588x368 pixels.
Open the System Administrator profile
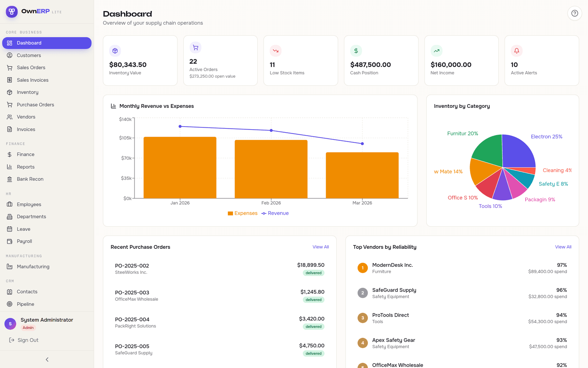[47, 323]
